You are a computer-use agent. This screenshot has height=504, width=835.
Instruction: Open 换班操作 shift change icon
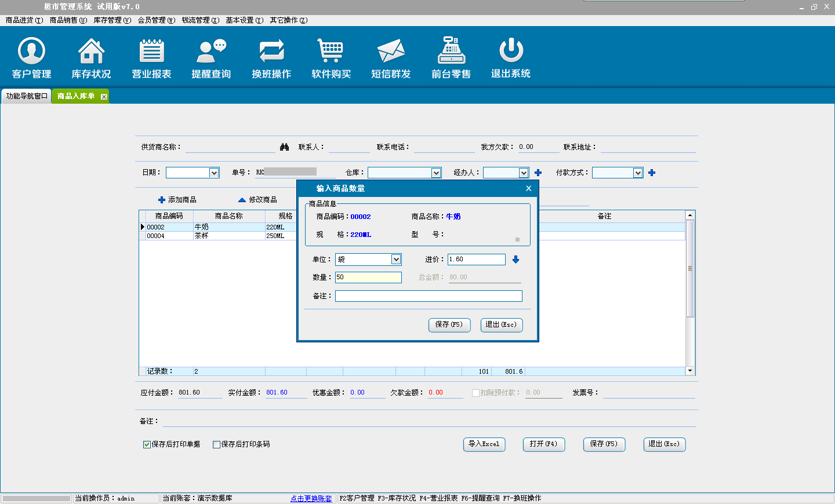[271, 52]
